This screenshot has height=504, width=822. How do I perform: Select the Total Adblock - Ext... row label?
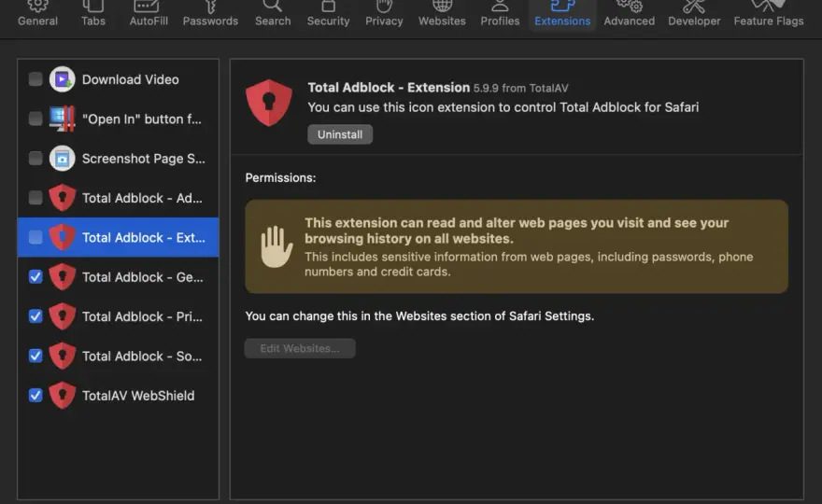[x=144, y=238]
